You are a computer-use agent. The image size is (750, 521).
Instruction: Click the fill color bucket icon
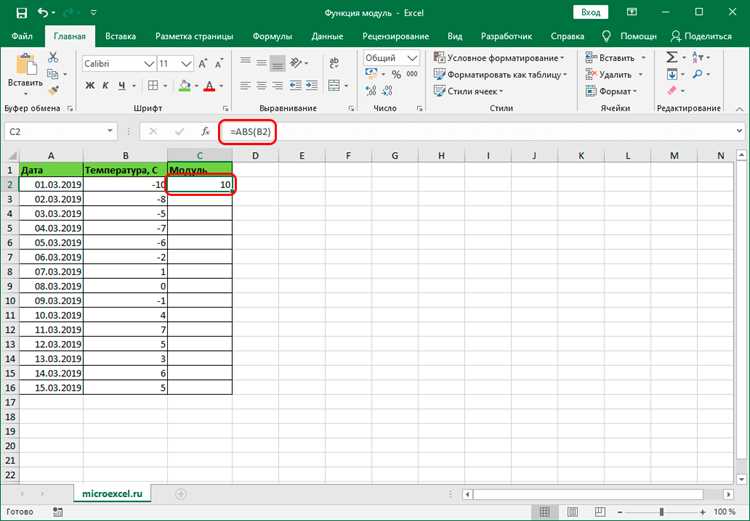[185, 86]
